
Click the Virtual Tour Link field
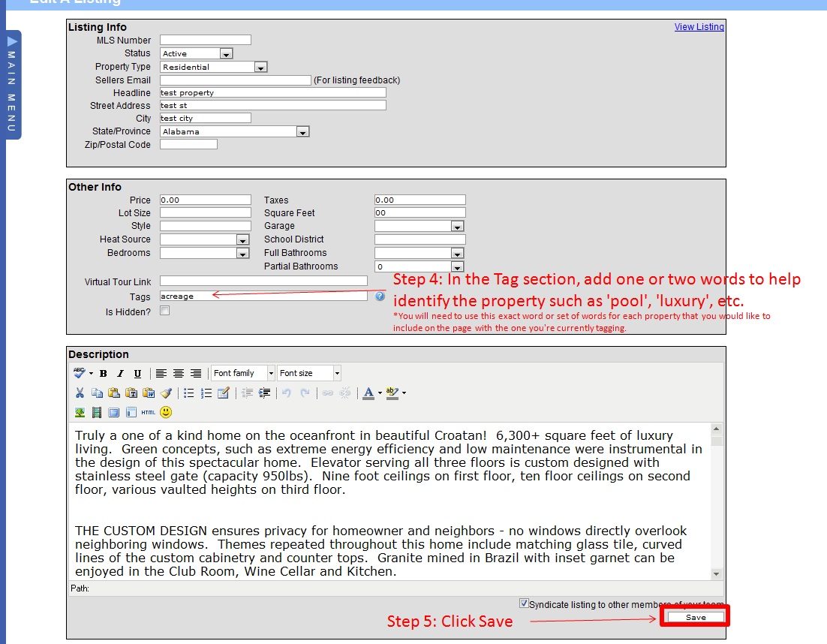(x=263, y=281)
